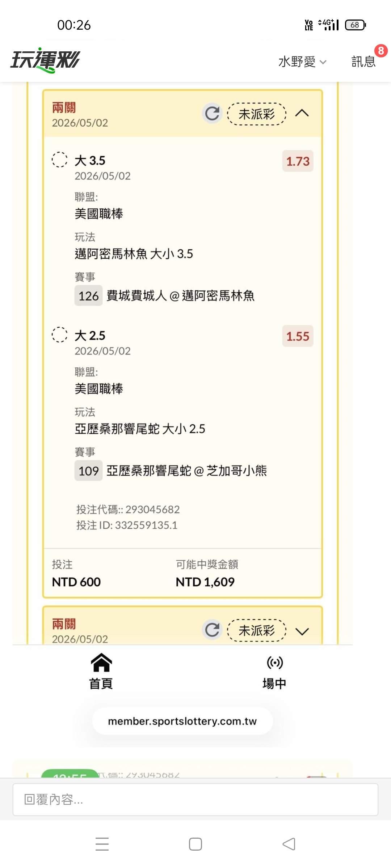This screenshot has width=391, height=868.
Task: Select the dashed circle beside 大 2.5
Action: (x=59, y=335)
